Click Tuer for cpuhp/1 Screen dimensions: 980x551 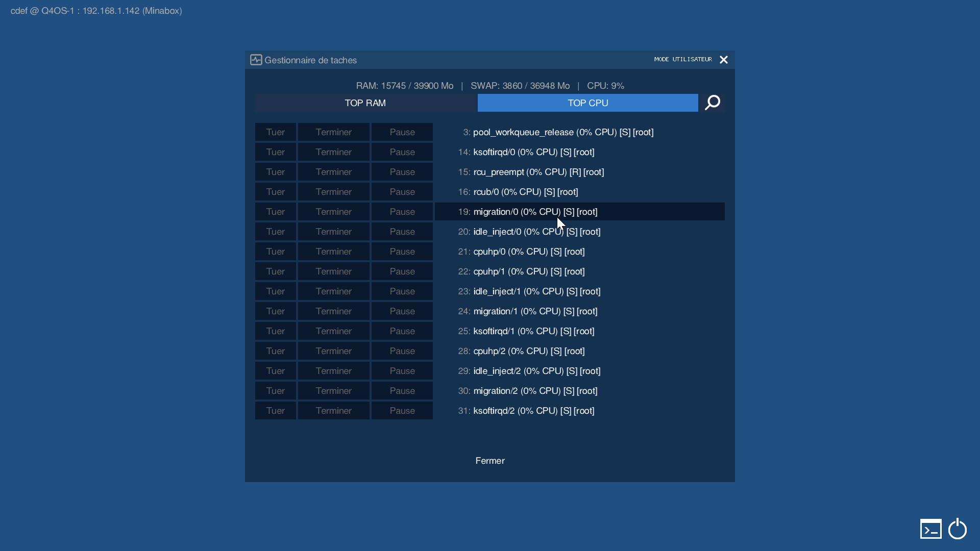tap(276, 271)
